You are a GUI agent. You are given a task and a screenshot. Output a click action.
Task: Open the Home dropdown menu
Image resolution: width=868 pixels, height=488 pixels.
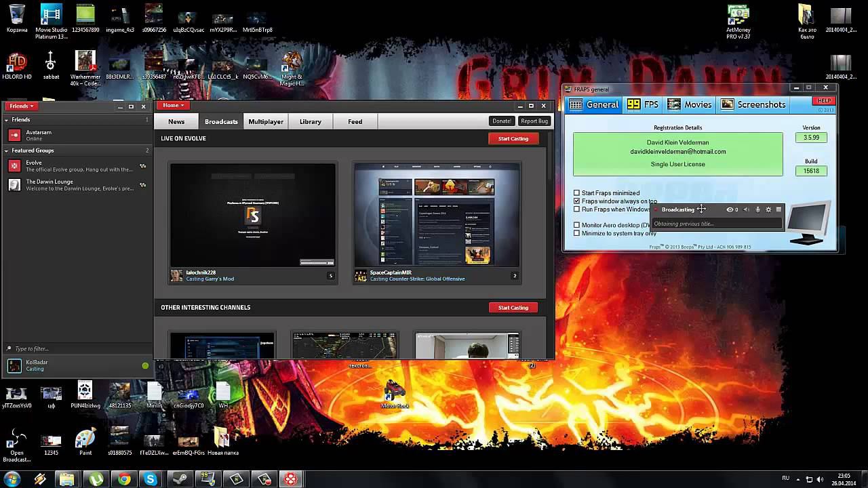click(173, 105)
